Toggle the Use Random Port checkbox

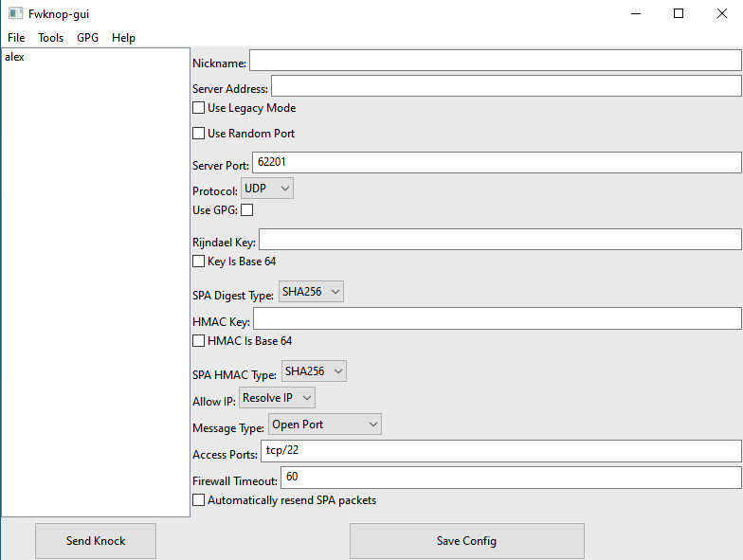coord(199,133)
